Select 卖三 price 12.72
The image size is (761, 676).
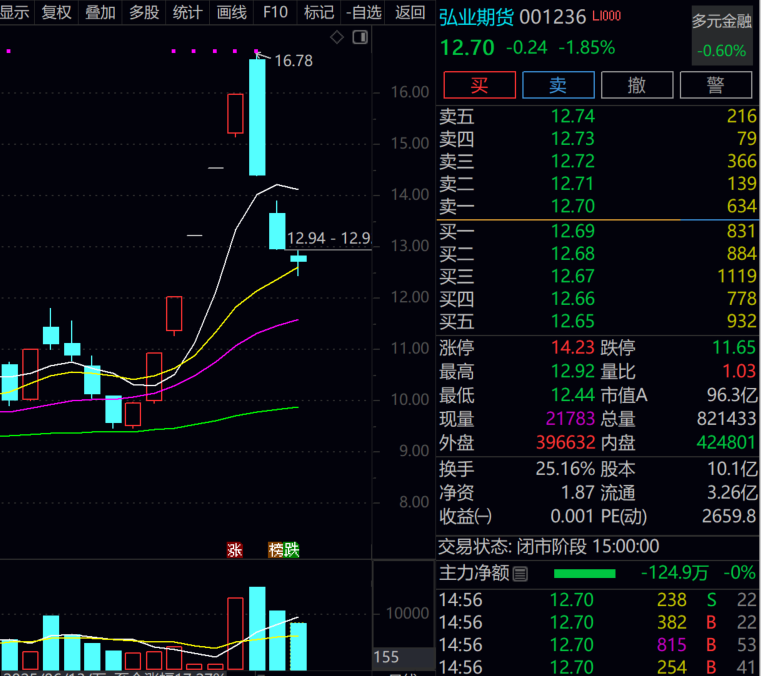(573, 161)
